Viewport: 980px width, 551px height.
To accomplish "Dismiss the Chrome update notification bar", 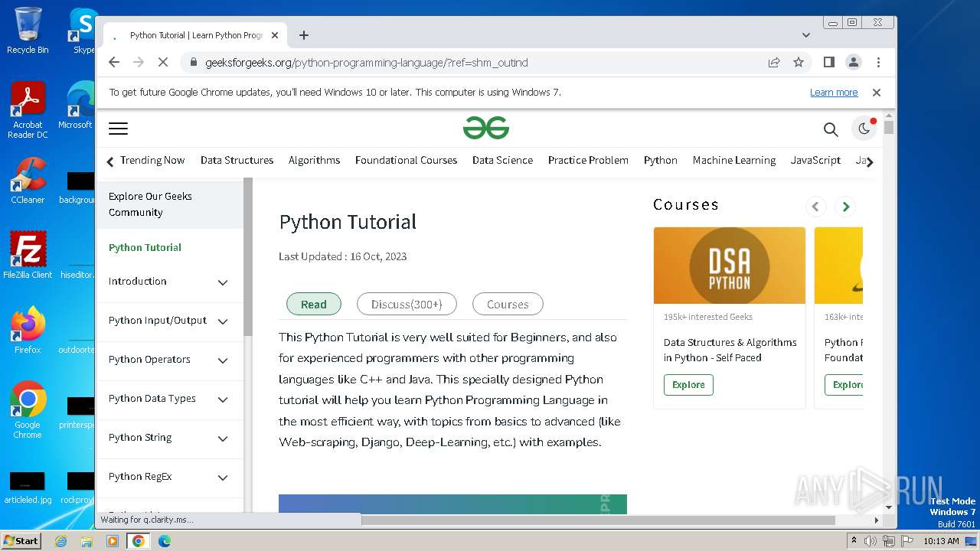I will pyautogui.click(x=877, y=93).
